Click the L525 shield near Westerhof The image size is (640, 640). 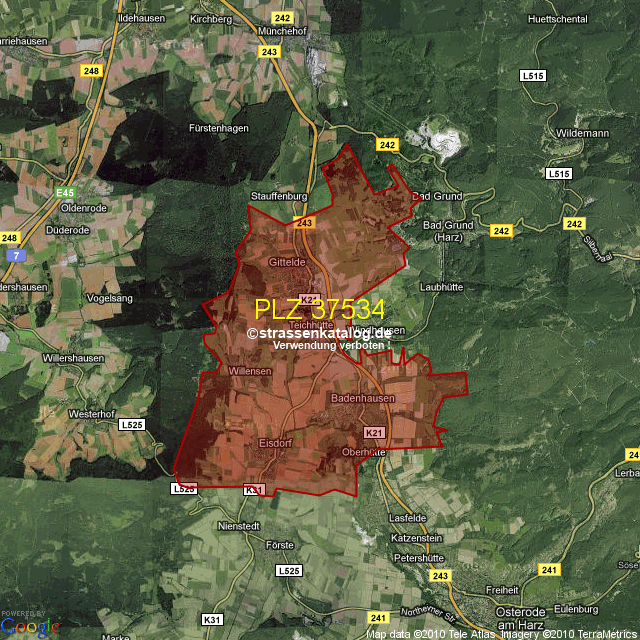coord(131,425)
